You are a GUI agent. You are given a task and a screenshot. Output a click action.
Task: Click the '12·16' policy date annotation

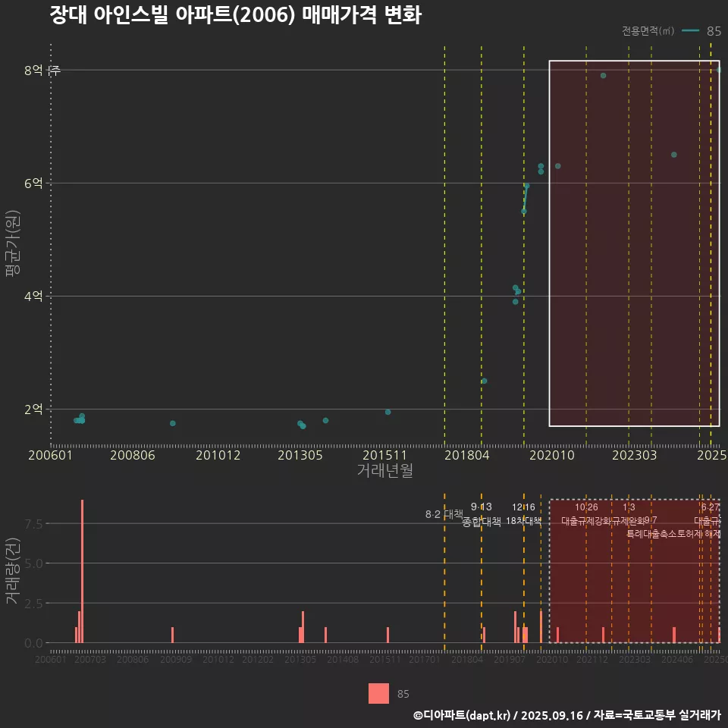[x=523, y=507]
